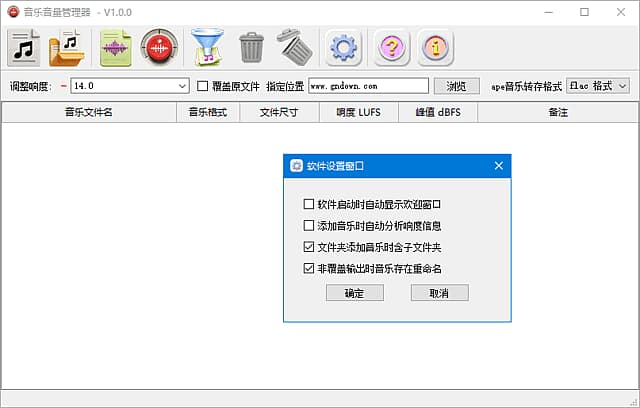
Task: Uncheck 文件夹添加音乐时含子文件夹 option
Action: click(309, 247)
